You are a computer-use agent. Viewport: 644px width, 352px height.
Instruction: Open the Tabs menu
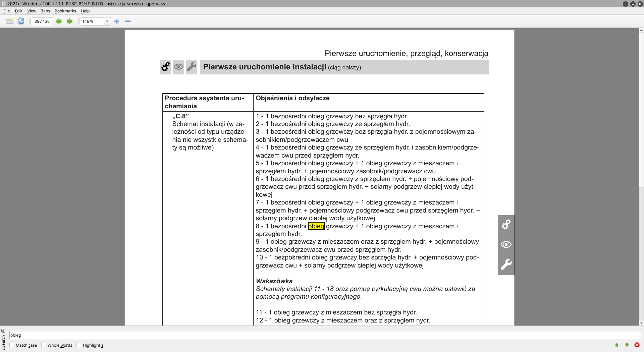(x=46, y=11)
